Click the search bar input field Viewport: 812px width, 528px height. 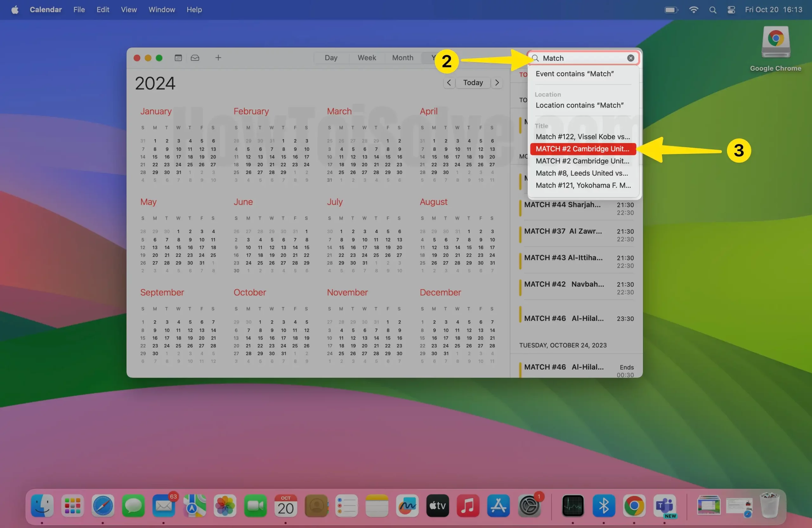pos(582,57)
